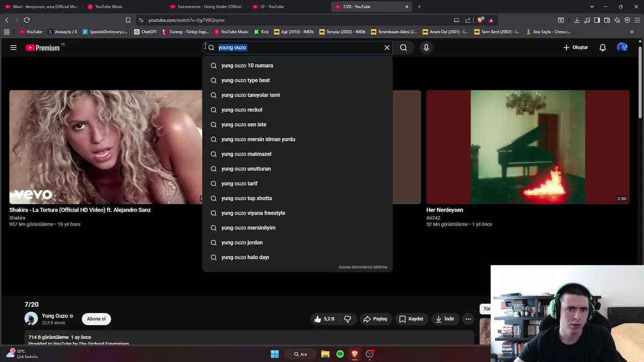The width and height of the screenshot is (644, 362).
Task: Switch to the 'Mavi - deniyorum, ama' tab
Action: [41, 7]
